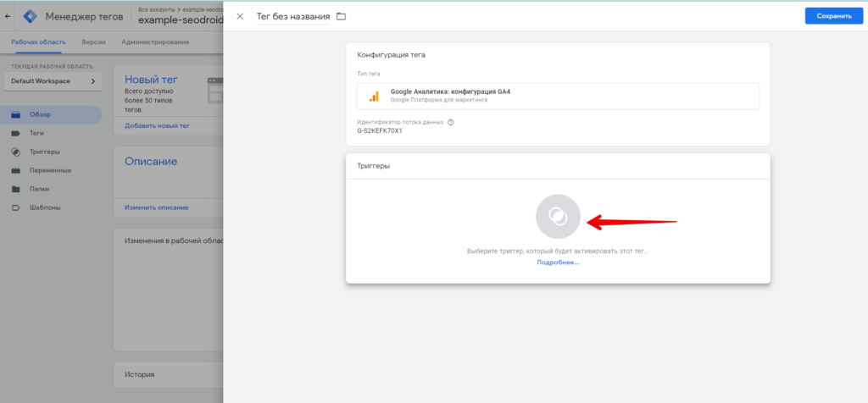Image resolution: width=868 pixels, height=403 pixels.
Task: Edit the tag name 'Тег без названия'
Action: 292,17
